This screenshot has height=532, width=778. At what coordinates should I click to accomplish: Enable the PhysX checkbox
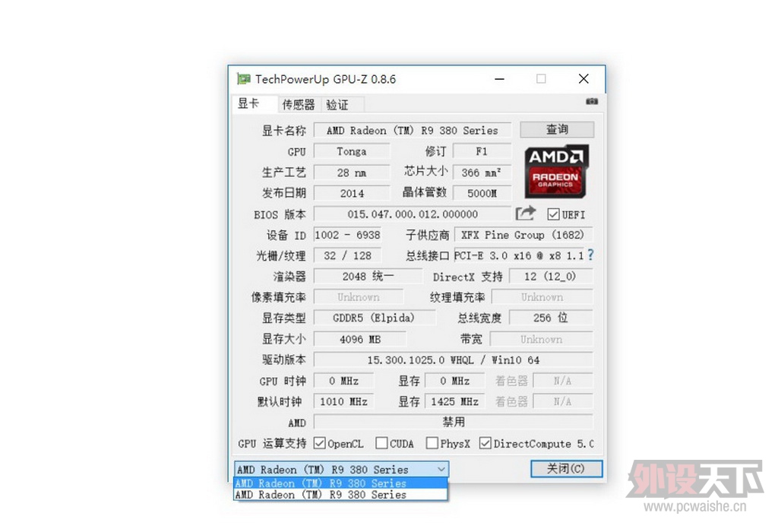coord(432,442)
